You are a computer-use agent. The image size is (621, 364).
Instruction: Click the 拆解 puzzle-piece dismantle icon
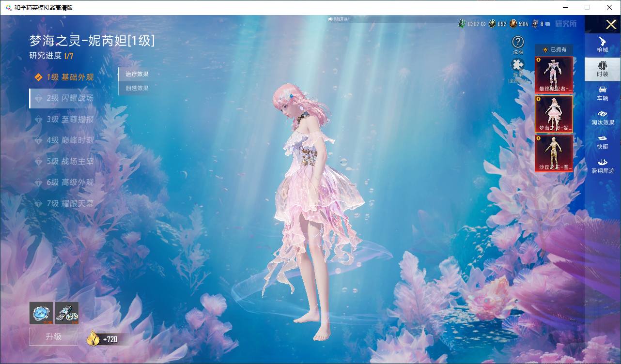[x=518, y=65]
